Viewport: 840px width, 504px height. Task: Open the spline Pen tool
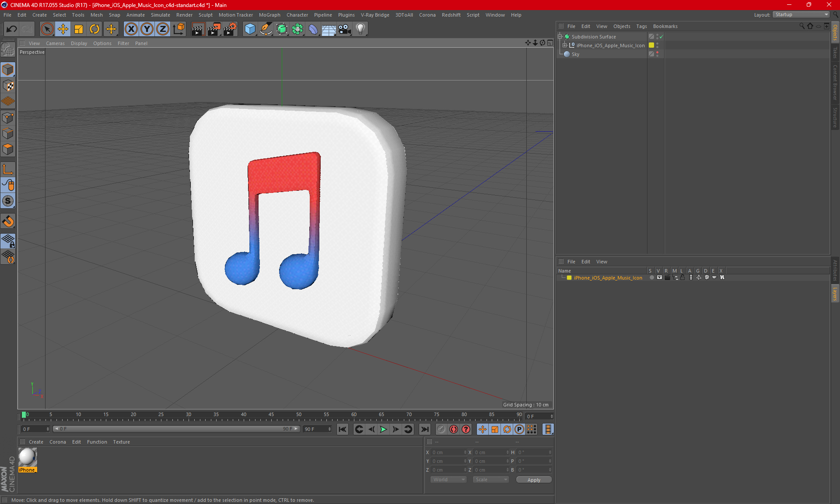(x=266, y=29)
